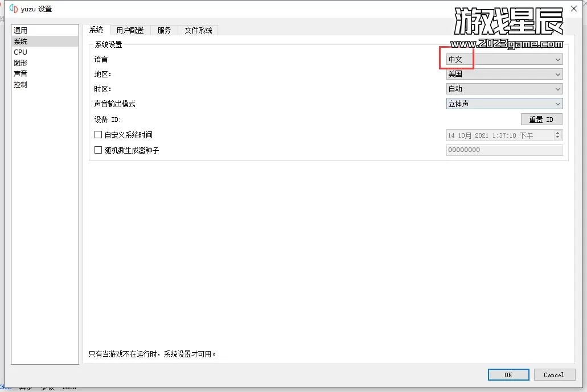This screenshot has height=392, width=587.
Task: Open the CPU settings category
Action: [x=20, y=52]
